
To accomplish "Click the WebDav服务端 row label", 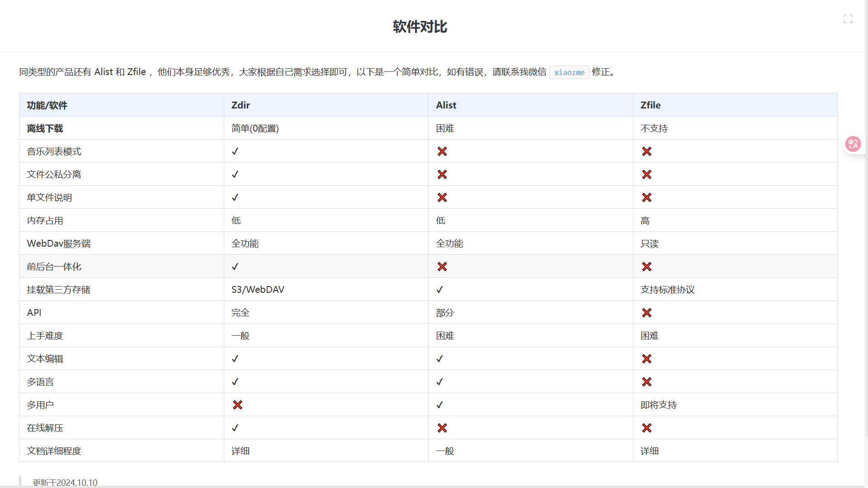I will pyautogui.click(x=59, y=244).
